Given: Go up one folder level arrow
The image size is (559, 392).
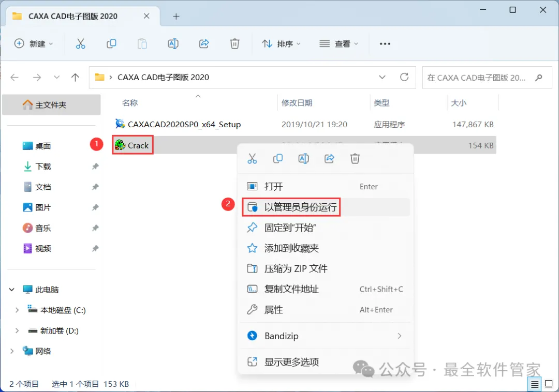Looking at the screenshot, I should tap(75, 77).
